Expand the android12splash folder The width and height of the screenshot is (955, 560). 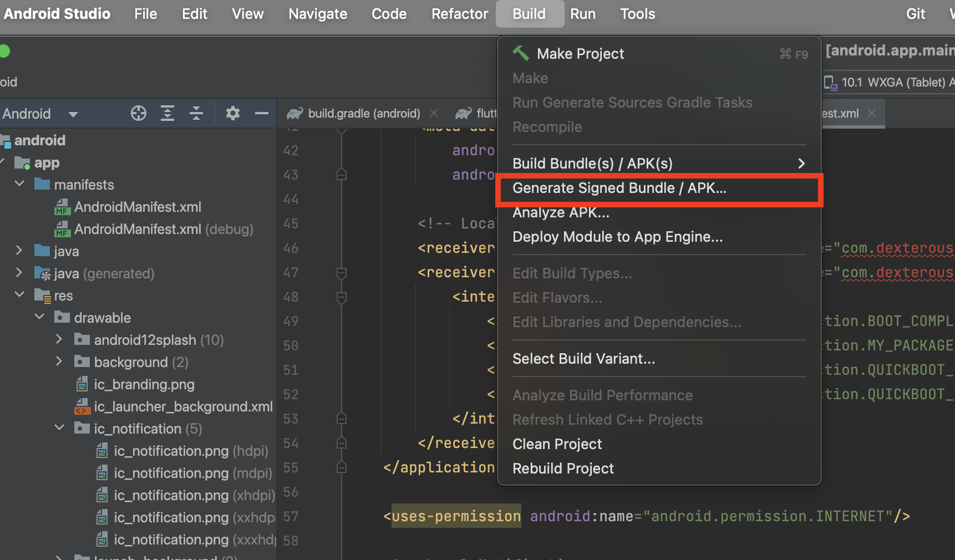pyautogui.click(x=59, y=339)
